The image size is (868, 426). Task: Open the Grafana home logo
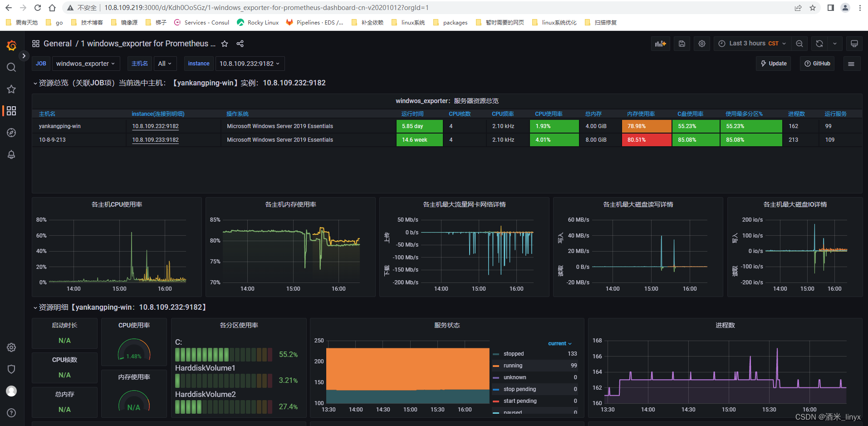(x=11, y=45)
